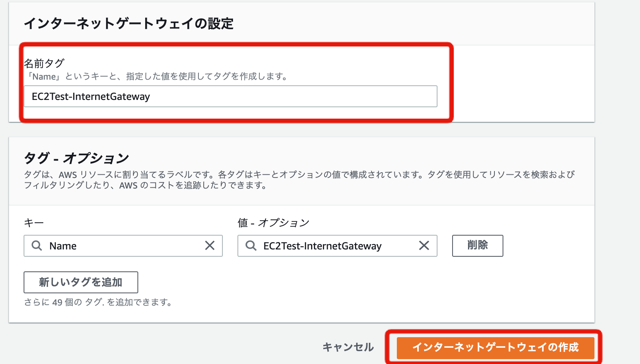Click the tag value field with EC2Test-InternetGateway
This screenshot has height=364, width=640.
pyautogui.click(x=337, y=246)
